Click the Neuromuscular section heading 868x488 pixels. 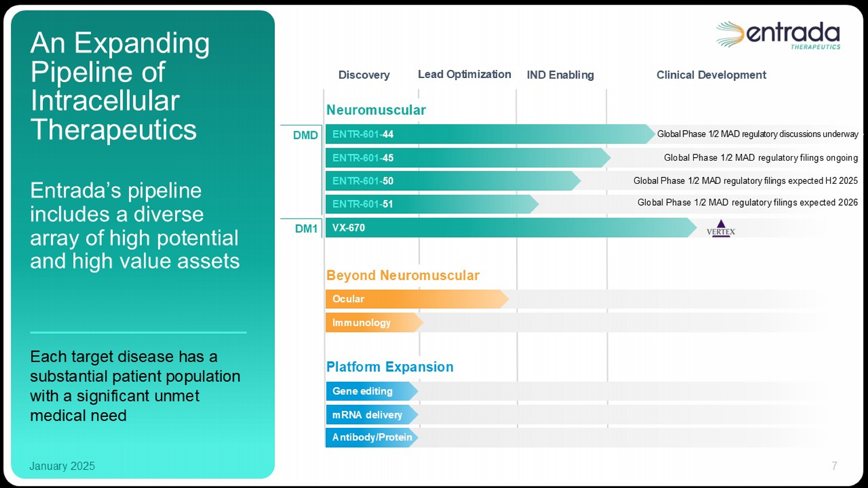click(376, 110)
